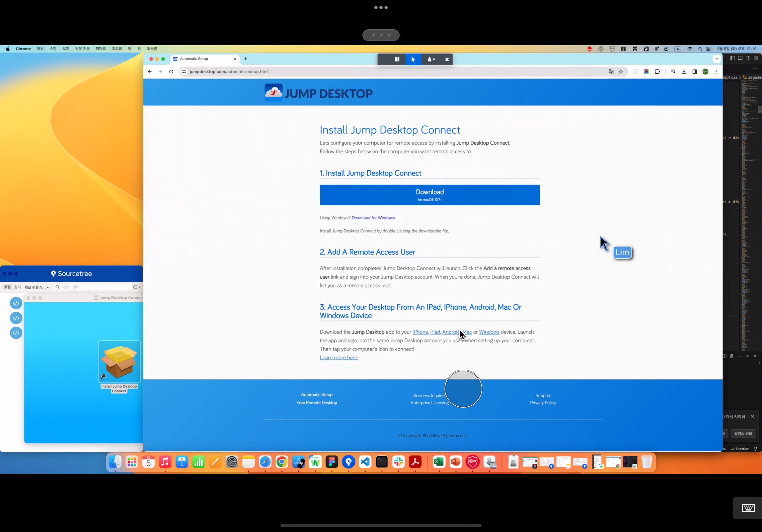
Task: Click the Google Translate icon in address bar
Action: pos(611,72)
